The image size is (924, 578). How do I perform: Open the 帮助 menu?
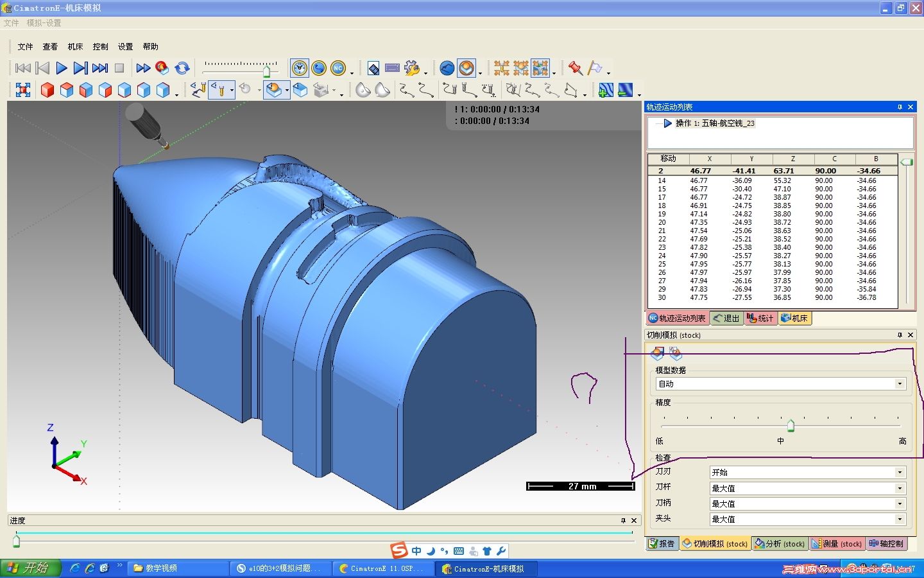click(151, 47)
